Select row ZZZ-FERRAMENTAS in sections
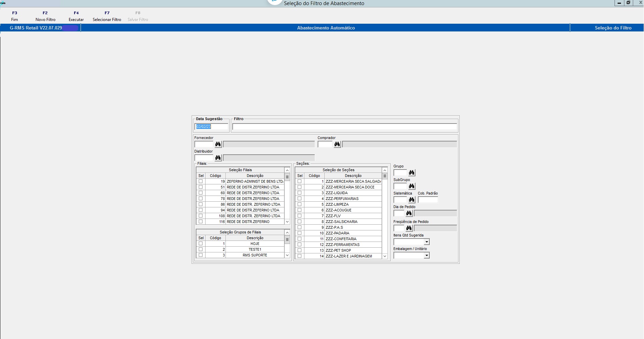This screenshot has width=644, height=339. (x=339, y=245)
